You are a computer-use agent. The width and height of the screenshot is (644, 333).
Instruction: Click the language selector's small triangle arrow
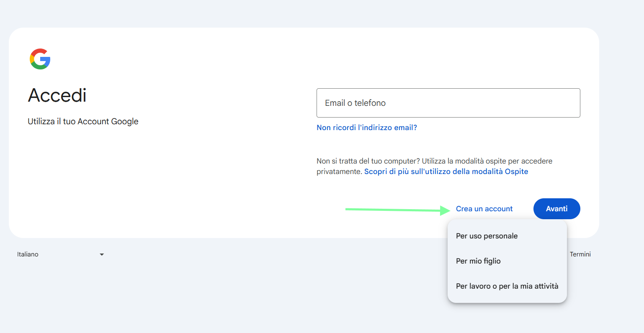click(x=102, y=254)
